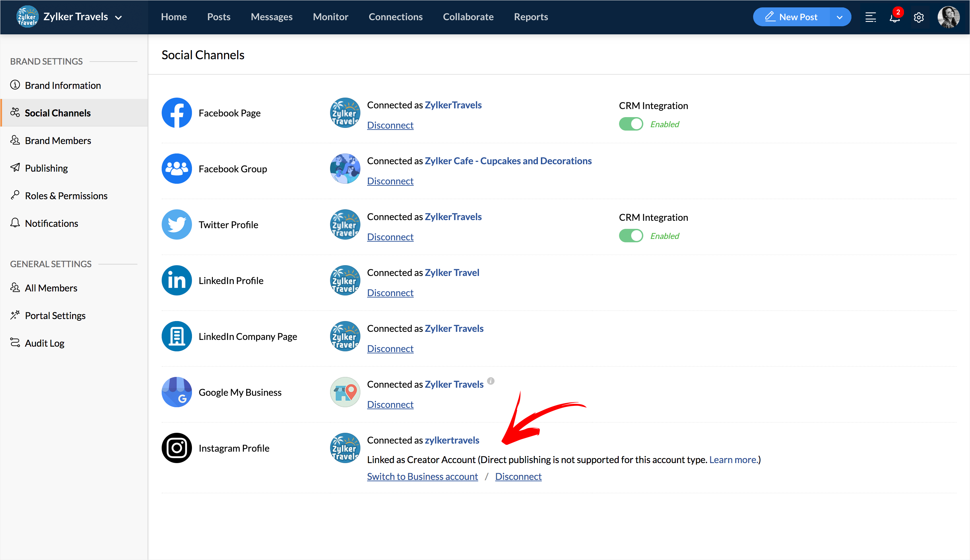Go to the Reports menu

tap(531, 17)
